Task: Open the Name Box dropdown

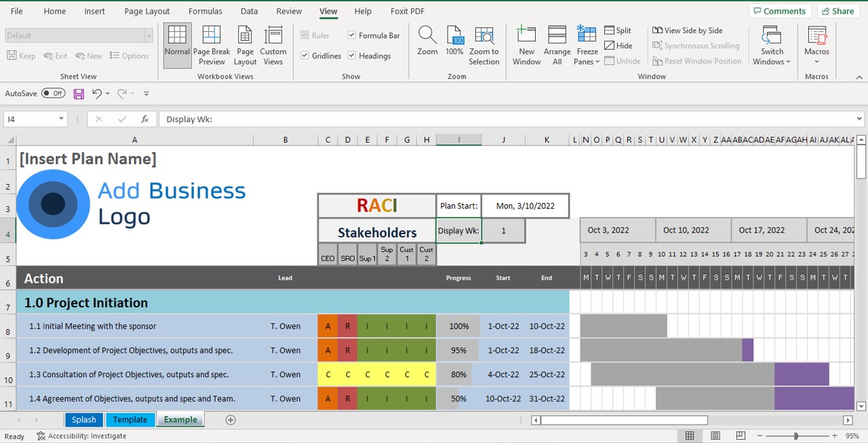Action: [x=61, y=119]
